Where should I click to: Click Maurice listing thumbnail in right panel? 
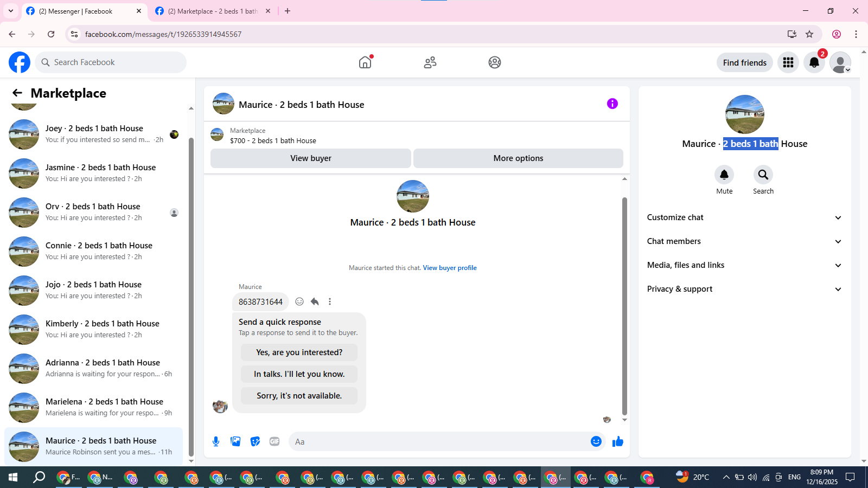[x=745, y=114]
